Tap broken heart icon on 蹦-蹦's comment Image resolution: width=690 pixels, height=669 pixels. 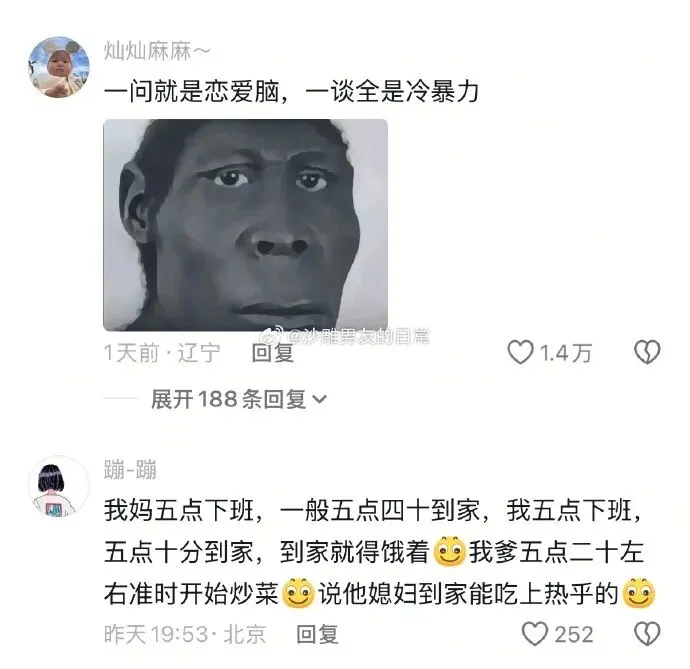pos(647,634)
